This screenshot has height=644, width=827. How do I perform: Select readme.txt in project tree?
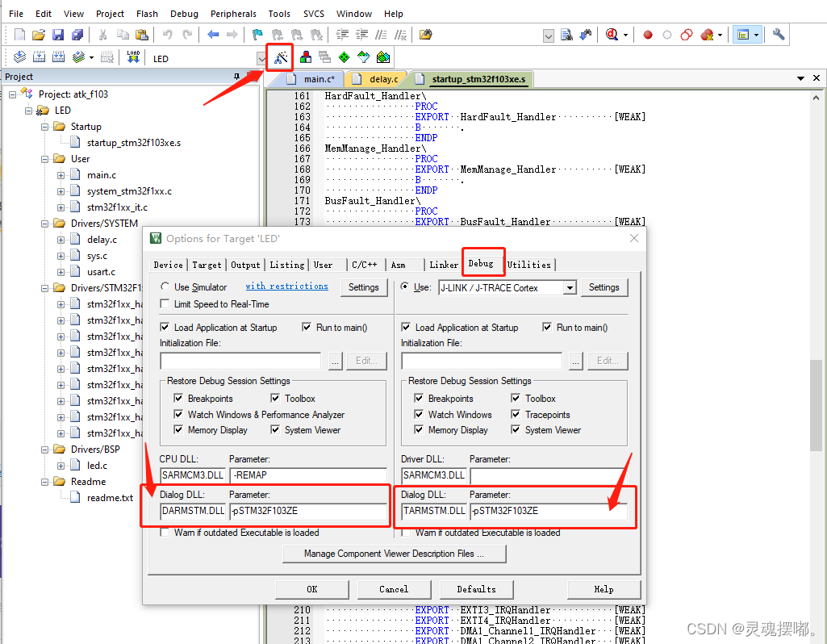point(111,498)
